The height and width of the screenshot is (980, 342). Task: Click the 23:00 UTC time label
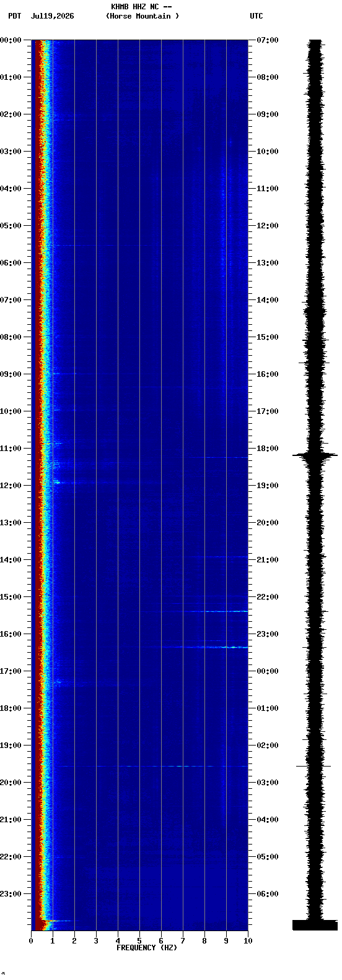[x=268, y=634]
